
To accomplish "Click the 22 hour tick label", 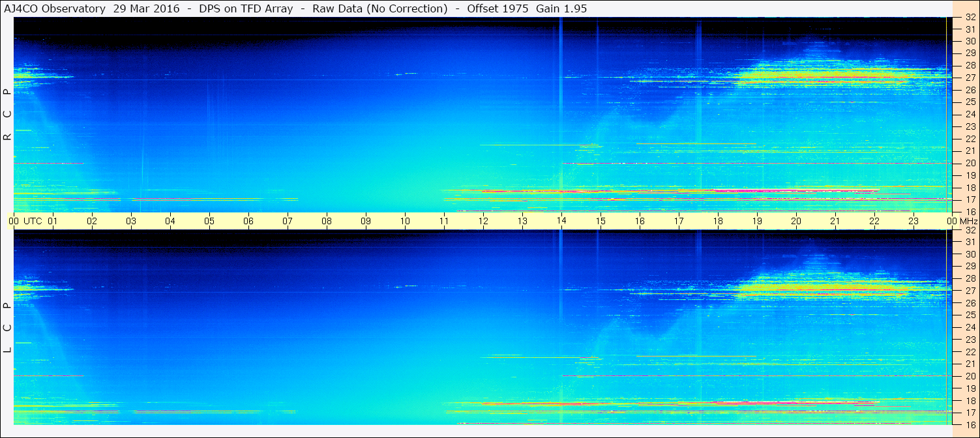I will pos(874,221).
